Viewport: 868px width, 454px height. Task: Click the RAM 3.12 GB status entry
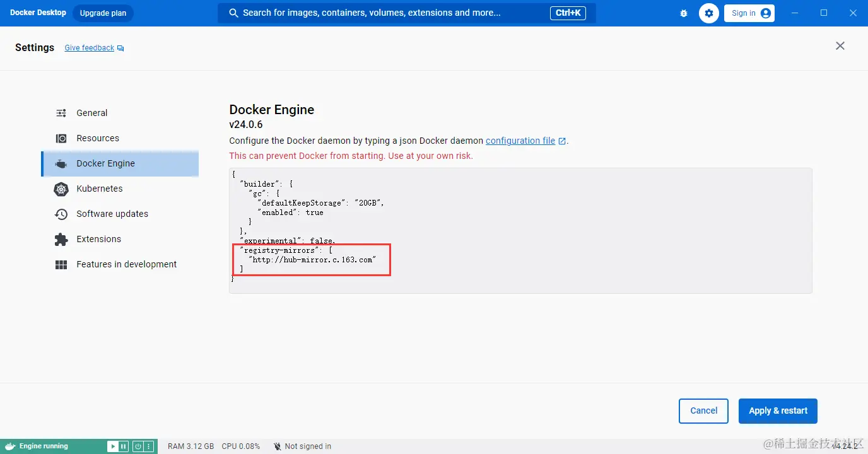pos(191,446)
